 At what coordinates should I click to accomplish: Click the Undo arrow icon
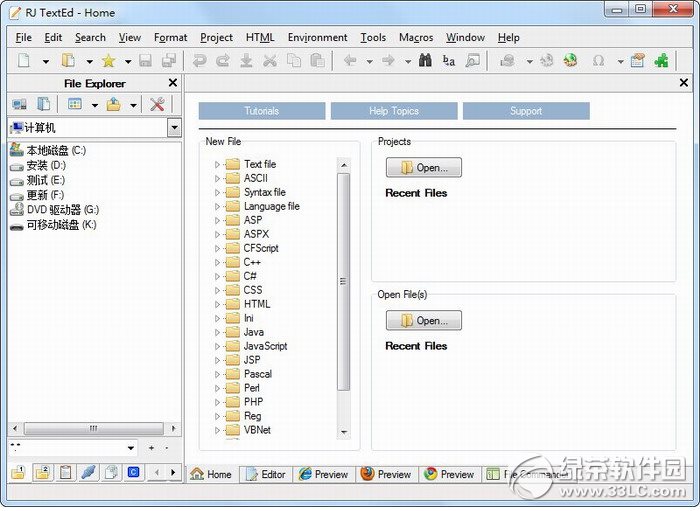199,60
